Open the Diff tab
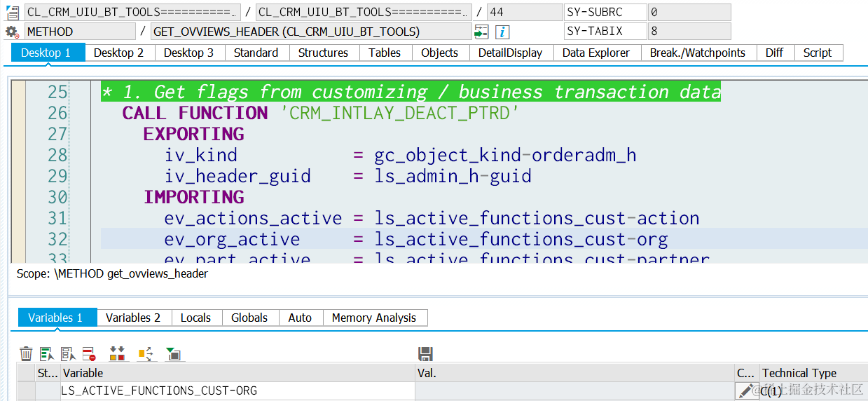The width and height of the screenshot is (868, 401). [x=775, y=53]
